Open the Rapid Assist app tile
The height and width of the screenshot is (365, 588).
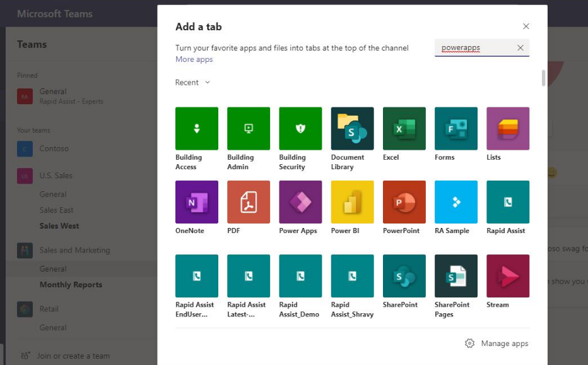click(x=508, y=202)
